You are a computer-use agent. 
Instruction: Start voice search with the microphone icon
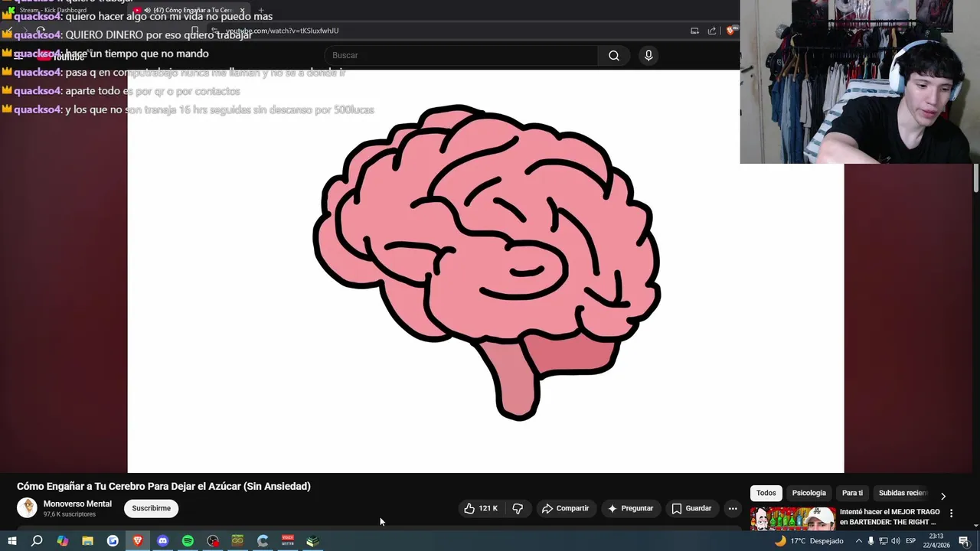(648, 55)
